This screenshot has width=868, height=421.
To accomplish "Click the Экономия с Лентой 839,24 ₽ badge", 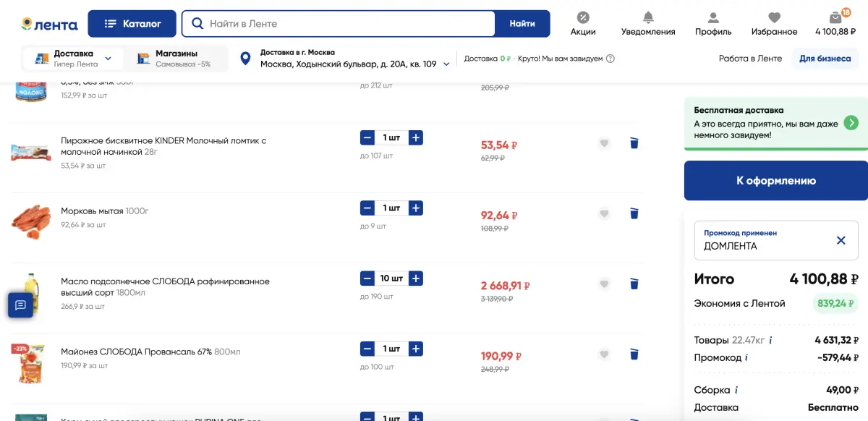I will click(x=835, y=304).
